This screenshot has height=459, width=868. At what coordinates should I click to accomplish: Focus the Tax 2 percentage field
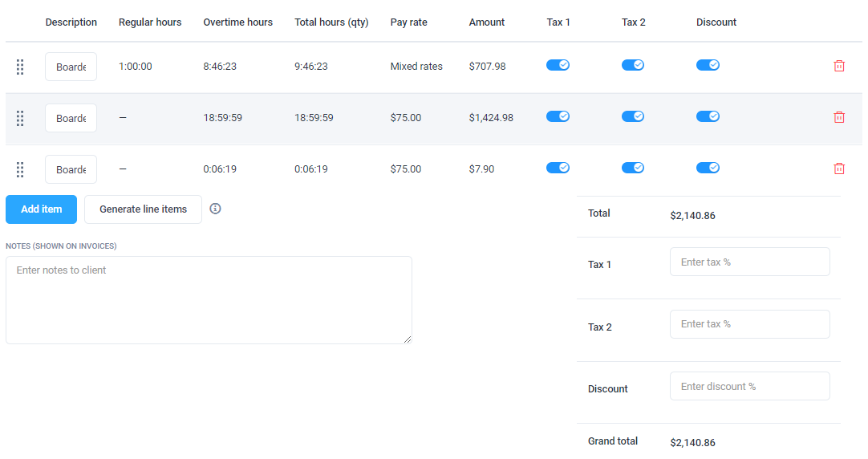pyautogui.click(x=749, y=324)
